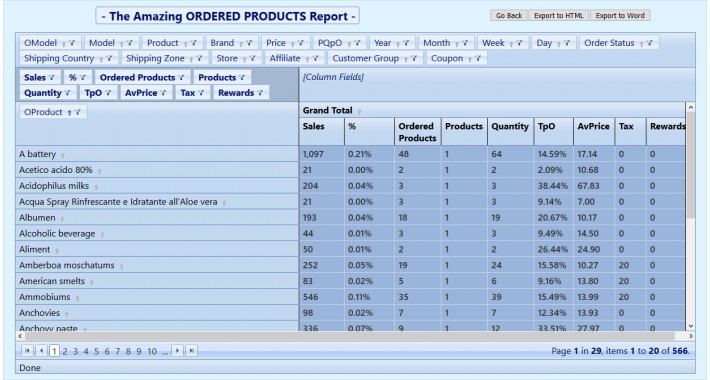The width and height of the screenshot is (710, 380).
Task: Click the Sales value 1,097 cell
Action: (321, 154)
